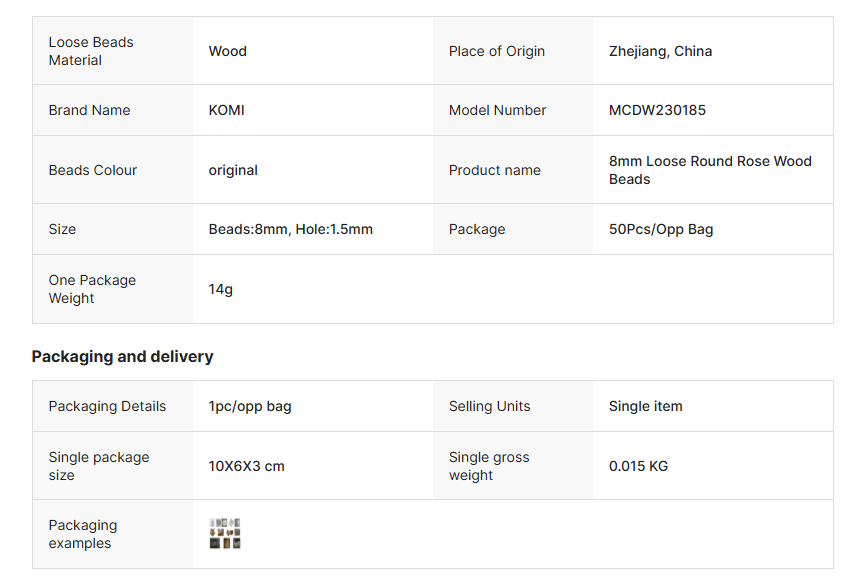Click the product name "8mm Loose Round Rose Wood Beads"
Screen dimensions: 858x580
click(x=710, y=170)
